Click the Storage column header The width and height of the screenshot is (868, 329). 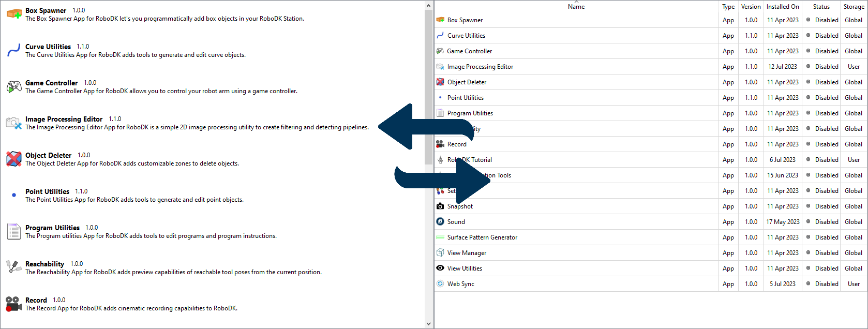(853, 7)
